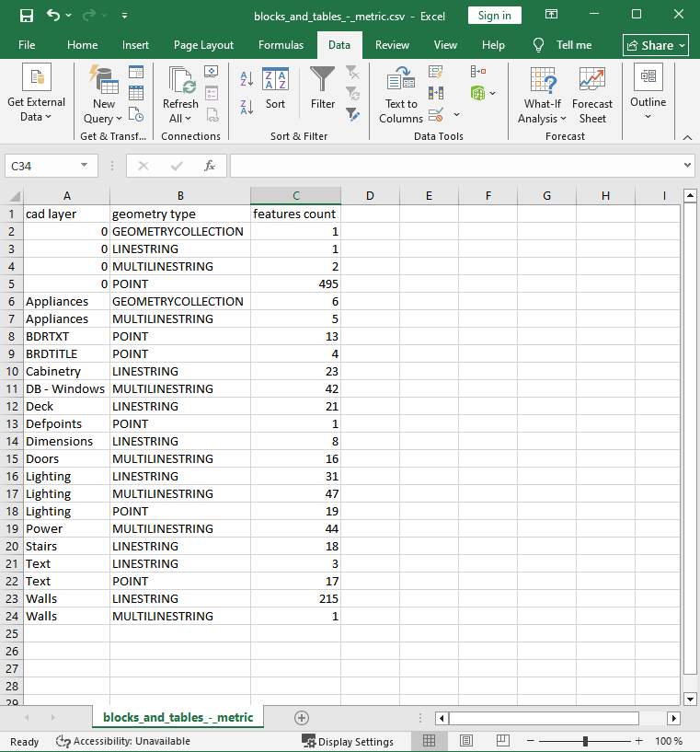Open the Refresh All dropdown
700x752 pixels.
click(x=180, y=118)
